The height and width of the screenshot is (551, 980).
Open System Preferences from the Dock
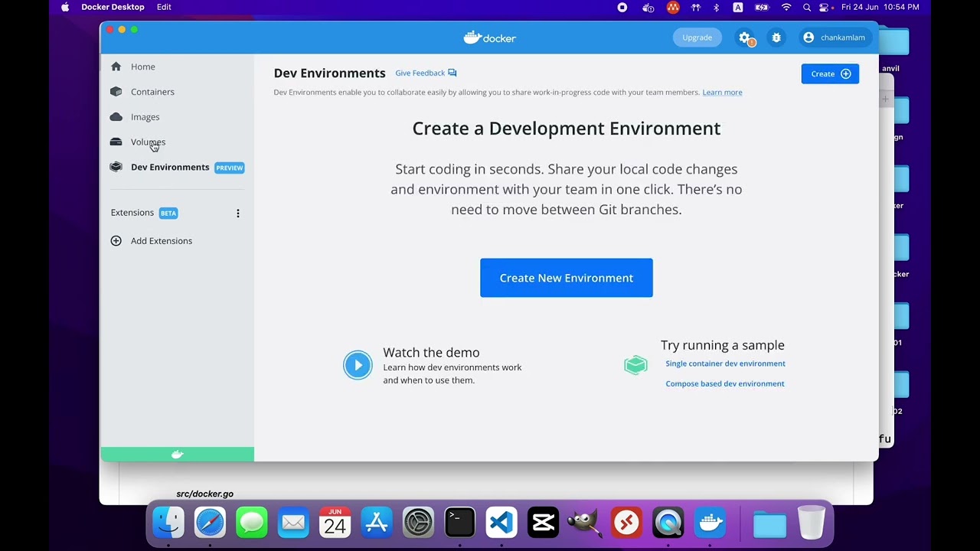[418, 523]
